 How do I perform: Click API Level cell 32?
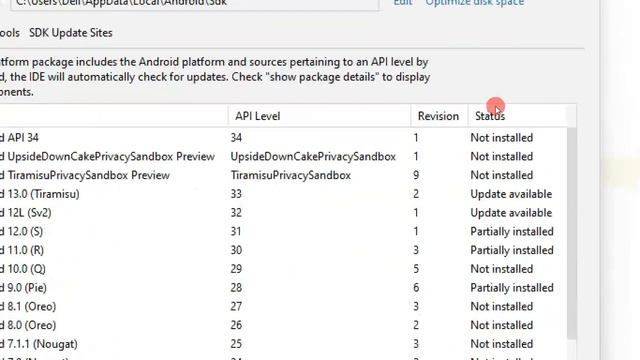tap(236, 213)
